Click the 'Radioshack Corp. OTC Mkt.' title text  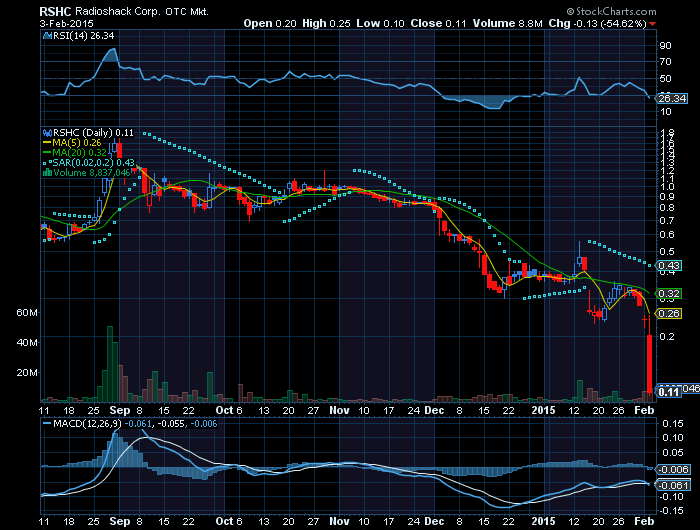tap(142, 12)
